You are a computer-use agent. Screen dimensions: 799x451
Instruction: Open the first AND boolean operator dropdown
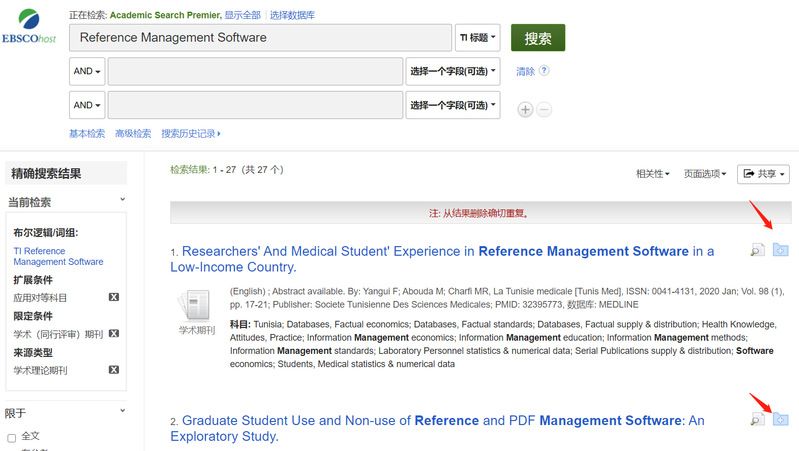coord(86,72)
